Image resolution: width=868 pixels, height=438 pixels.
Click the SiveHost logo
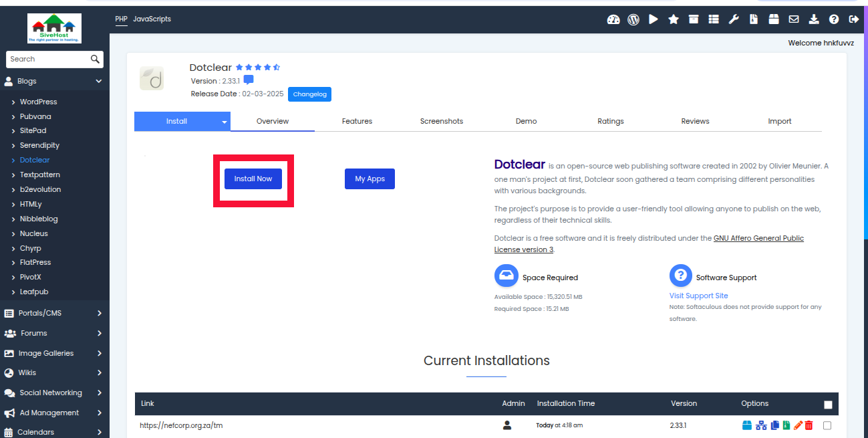coord(55,29)
